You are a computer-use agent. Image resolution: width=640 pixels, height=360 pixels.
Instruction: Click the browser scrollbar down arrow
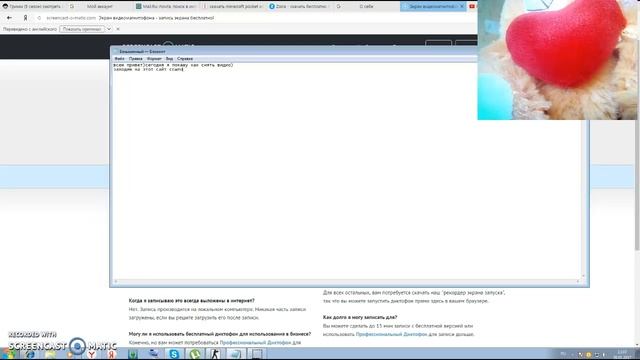[637, 344]
